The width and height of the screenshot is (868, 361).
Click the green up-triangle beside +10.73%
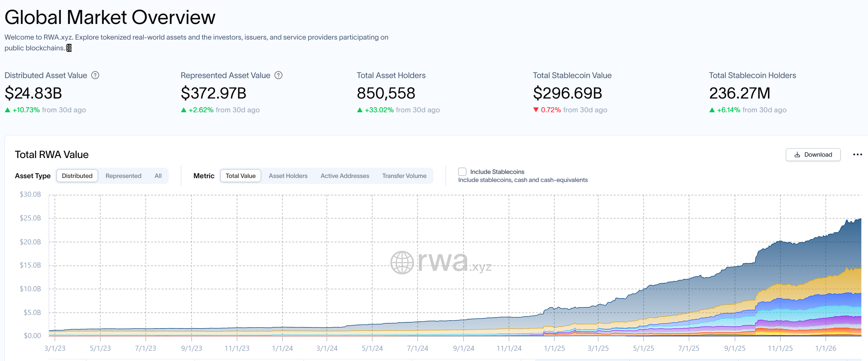click(x=8, y=110)
